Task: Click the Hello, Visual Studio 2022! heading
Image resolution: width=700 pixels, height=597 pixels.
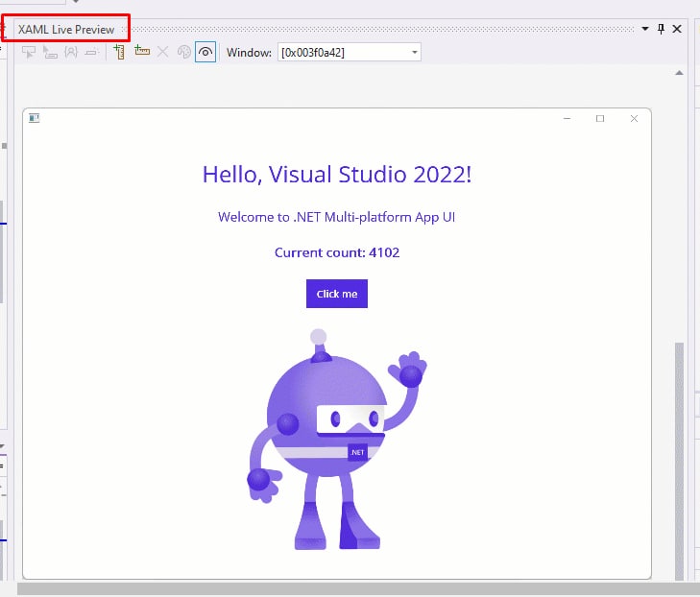Action: (337, 175)
